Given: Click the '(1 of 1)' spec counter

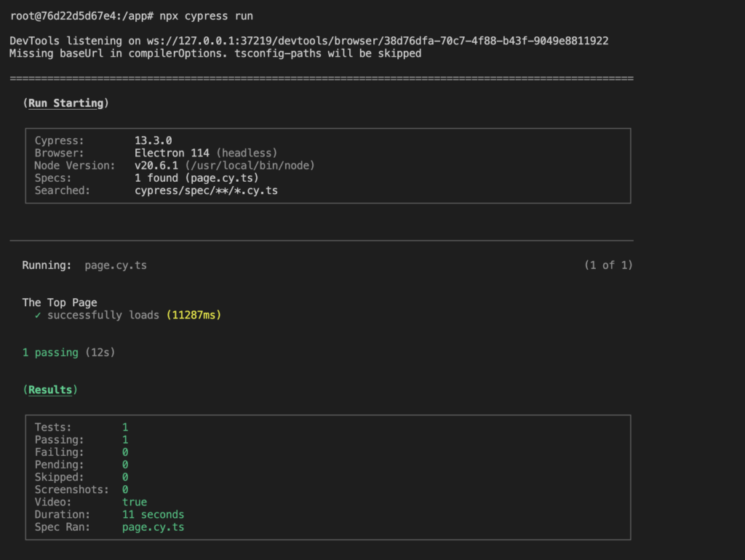Looking at the screenshot, I should 608,265.
